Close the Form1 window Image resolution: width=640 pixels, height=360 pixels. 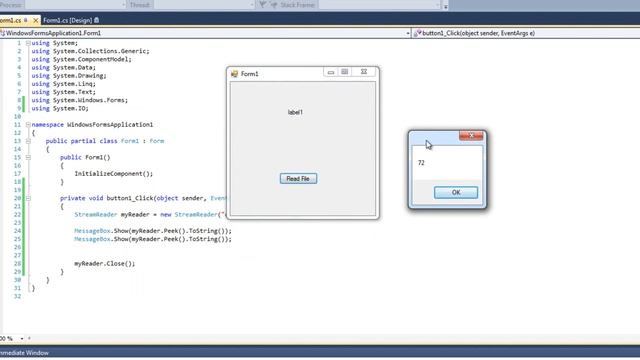(364, 72)
